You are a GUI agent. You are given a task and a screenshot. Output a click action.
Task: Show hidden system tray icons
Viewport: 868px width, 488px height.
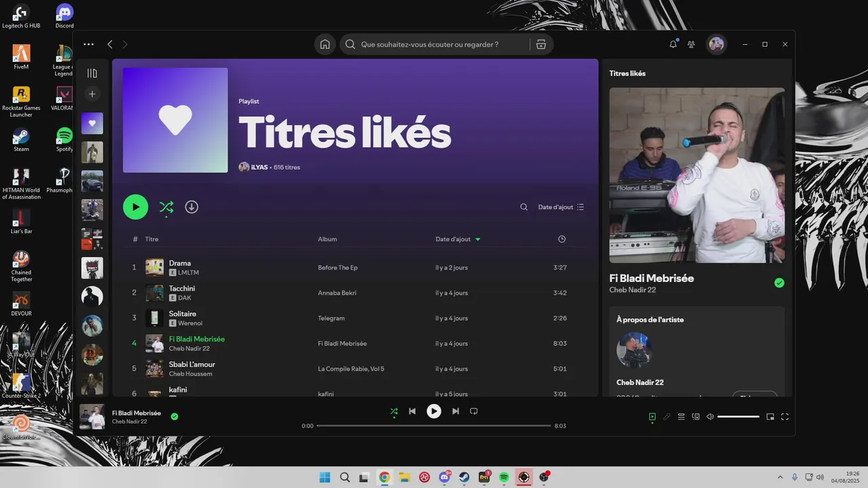point(780,478)
